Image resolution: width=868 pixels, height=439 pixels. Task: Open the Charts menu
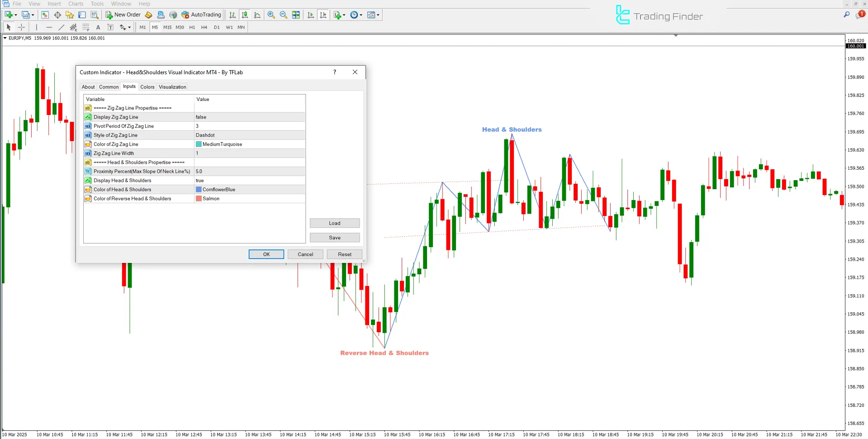(75, 4)
